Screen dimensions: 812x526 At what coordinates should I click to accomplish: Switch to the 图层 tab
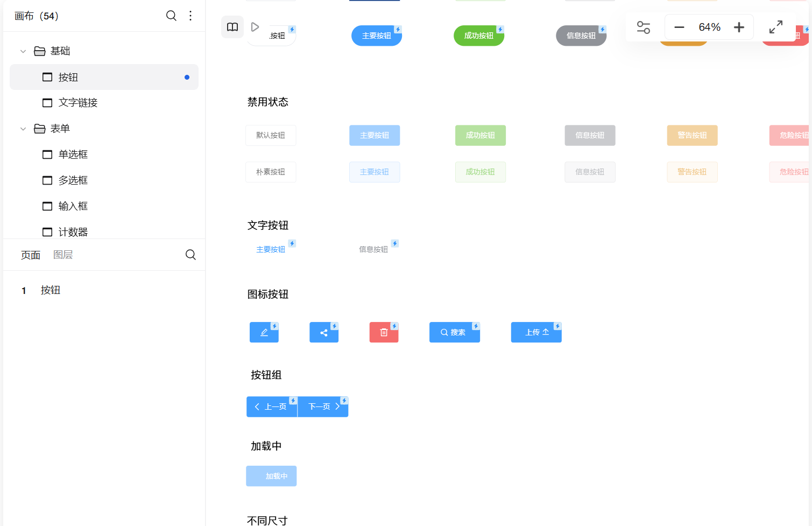(63, 255)
